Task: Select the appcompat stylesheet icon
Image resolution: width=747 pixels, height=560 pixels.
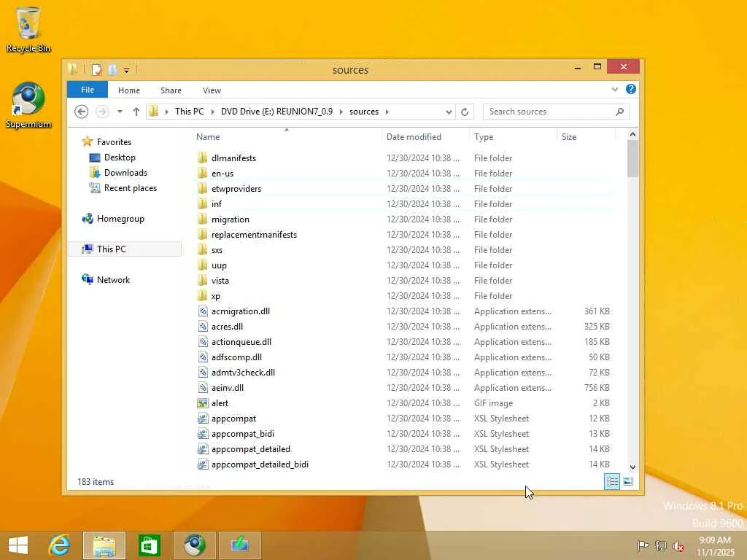Action: click(203, 418)
